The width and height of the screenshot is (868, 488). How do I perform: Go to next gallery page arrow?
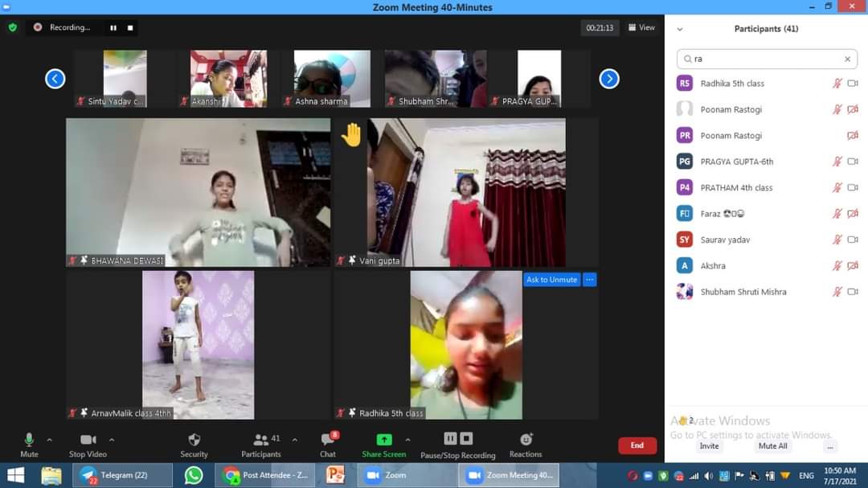click(x=609, y=79)
